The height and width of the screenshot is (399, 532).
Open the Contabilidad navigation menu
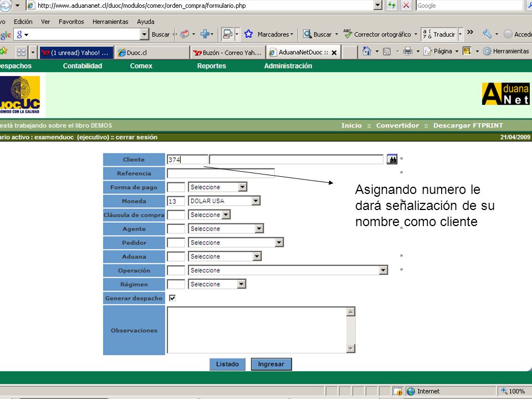pyautogui.click(x=83, y=66)
